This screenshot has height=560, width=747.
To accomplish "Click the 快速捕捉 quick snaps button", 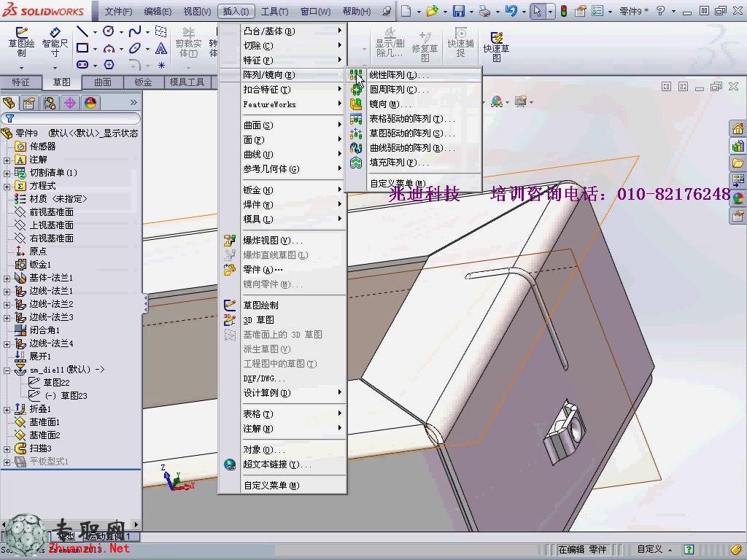I will (x=461, y=43).
